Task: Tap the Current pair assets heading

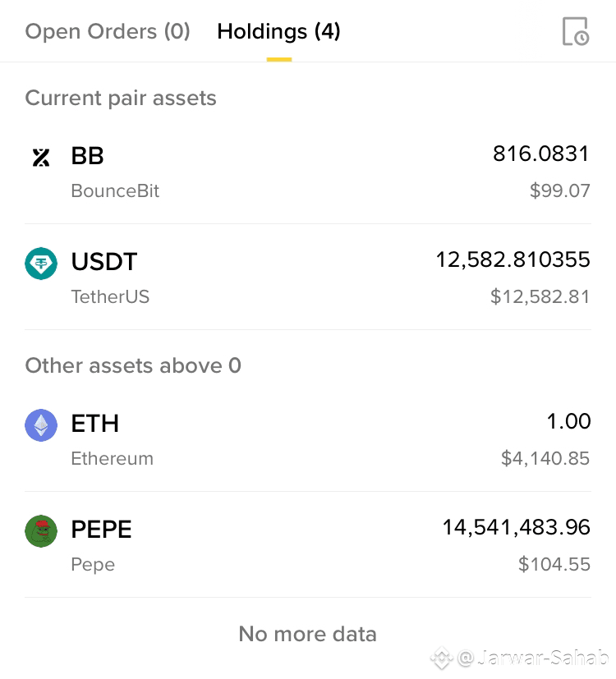Action: pos(121,99)
